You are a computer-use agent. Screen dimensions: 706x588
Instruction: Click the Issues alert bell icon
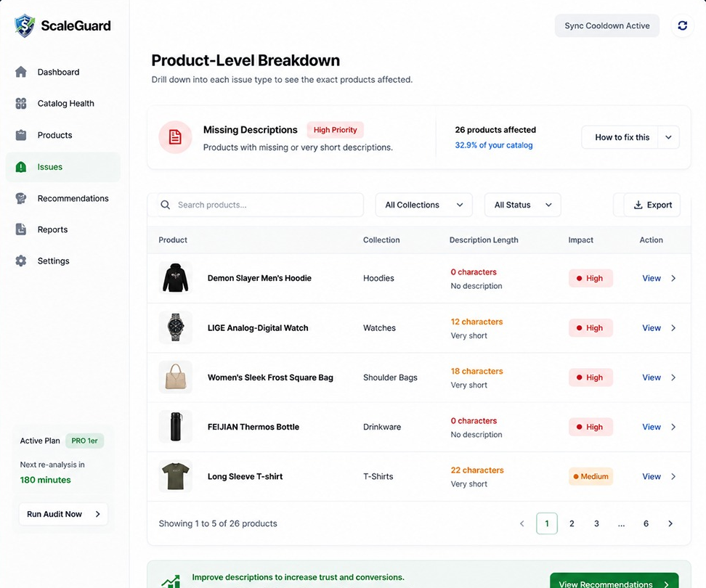tap(21, 167)
